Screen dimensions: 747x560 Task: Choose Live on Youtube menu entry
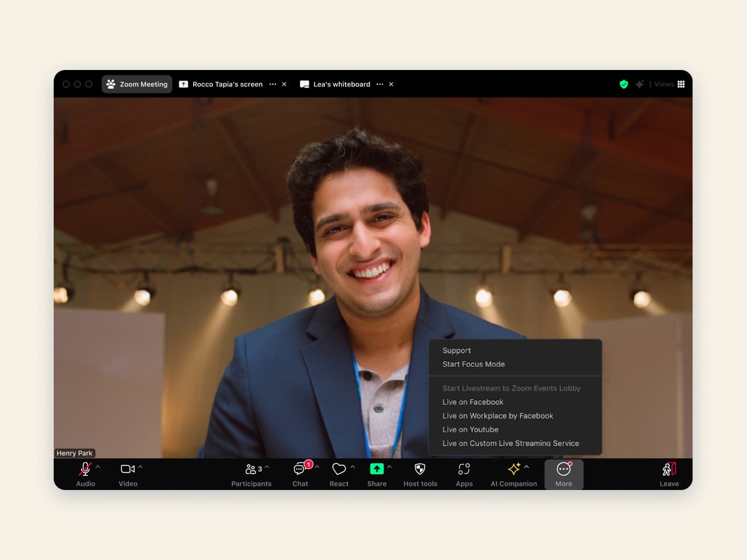point(470,430)
